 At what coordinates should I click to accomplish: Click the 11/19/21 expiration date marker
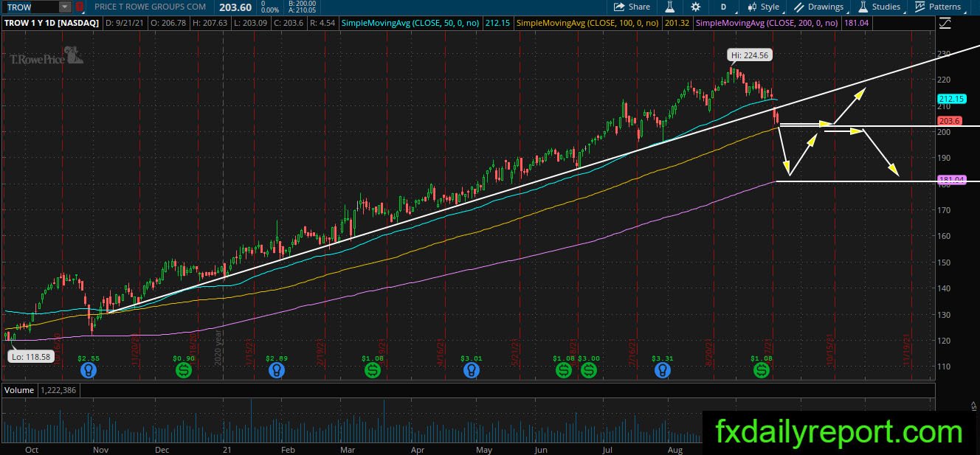[x=908, y=349]
